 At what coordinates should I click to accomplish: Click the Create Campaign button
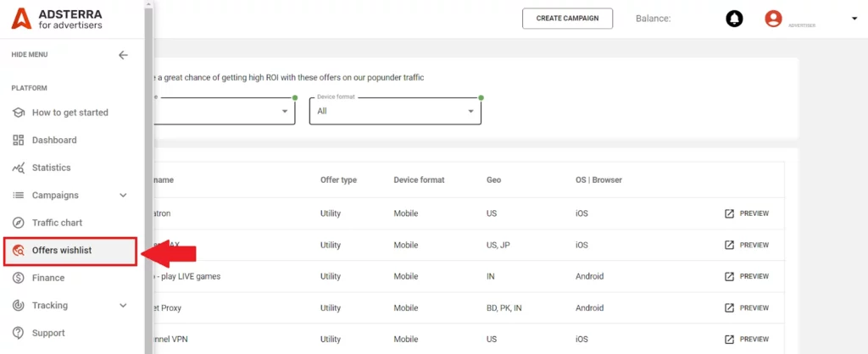click(x=567, y=19)
